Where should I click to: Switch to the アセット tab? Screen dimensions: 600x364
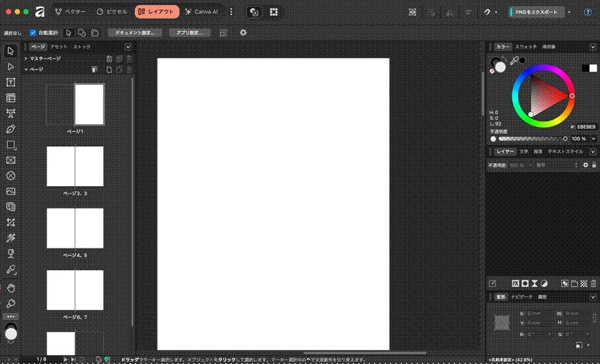(x=58, y=47)
